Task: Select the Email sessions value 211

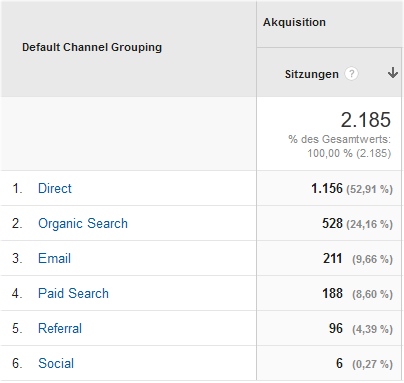Action: (333, 258)
